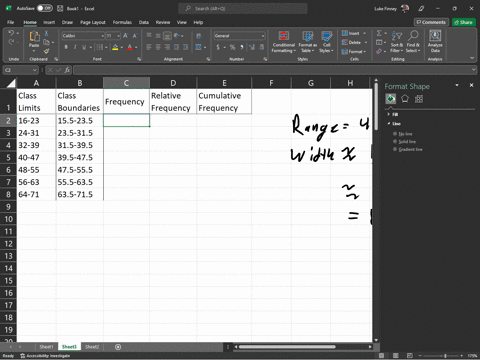Click the search box in the title bar
The width and height of the screenshot is (480, 360).
(x=243, y=8)
